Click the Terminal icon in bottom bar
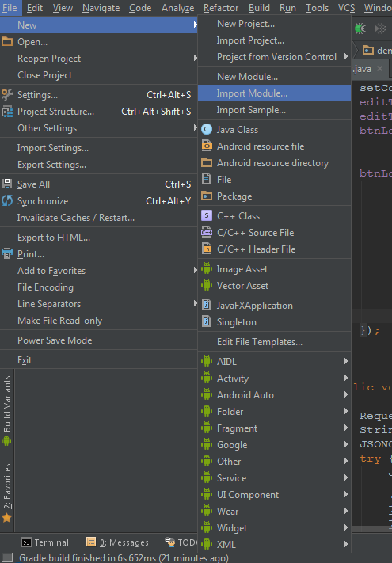Viewport: 392px width, 563px height. tap(26, 542)
